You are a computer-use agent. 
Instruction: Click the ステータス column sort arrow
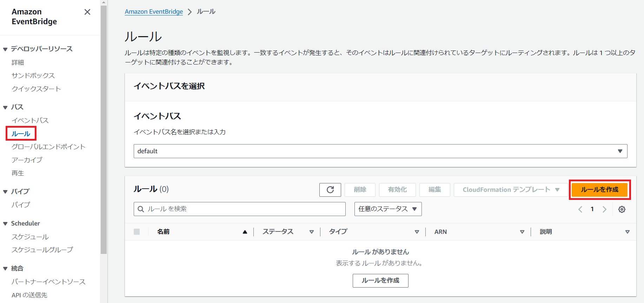(311, 232)
